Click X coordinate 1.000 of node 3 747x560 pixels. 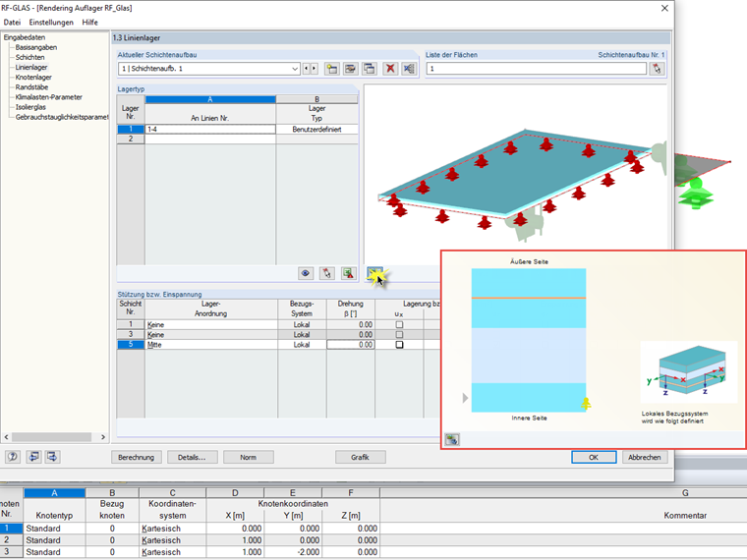click(x=235, y=552)
